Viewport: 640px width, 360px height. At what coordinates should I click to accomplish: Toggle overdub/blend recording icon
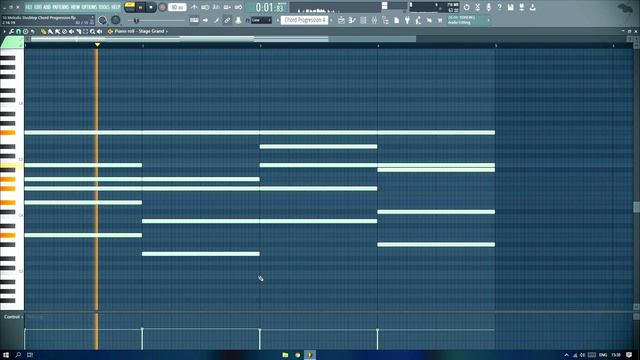pos(227,7)
